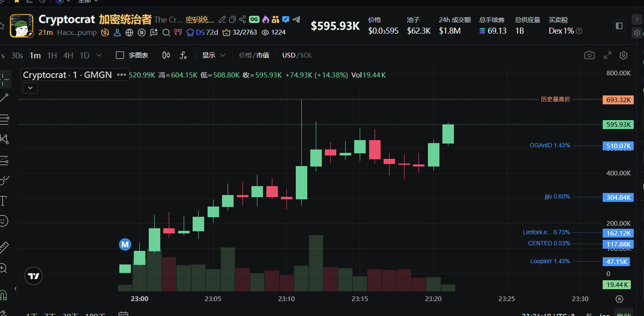Viewport: 644px width, 316px height.
Task: Click the red vampire fangs icon
Action: [x=178, y=32]
